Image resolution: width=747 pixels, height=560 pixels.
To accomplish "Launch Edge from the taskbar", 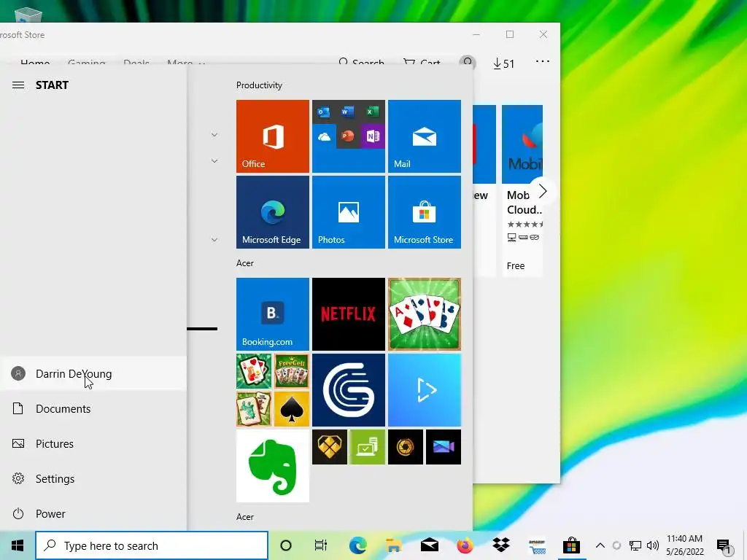I will [357, 545].
